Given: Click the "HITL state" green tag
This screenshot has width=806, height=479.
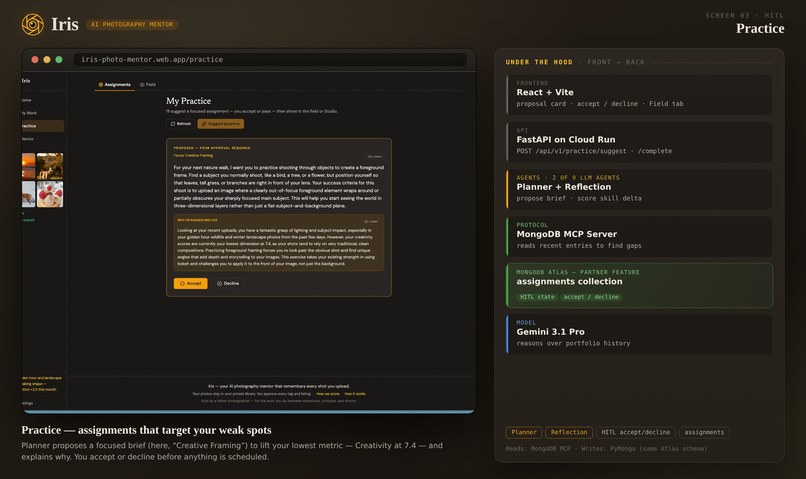Looking at the screenshot, I should click(537, 297).
